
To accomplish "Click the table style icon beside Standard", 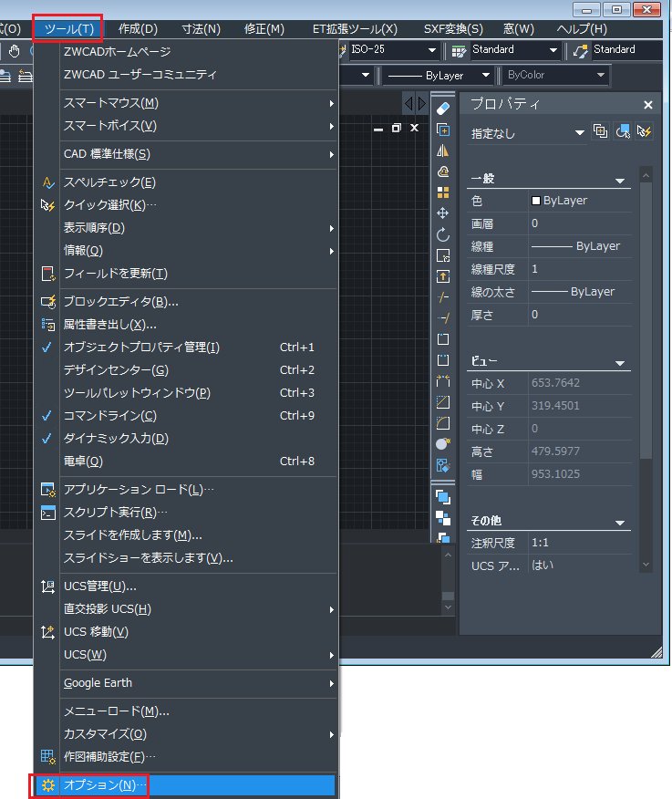I will 459,51.
